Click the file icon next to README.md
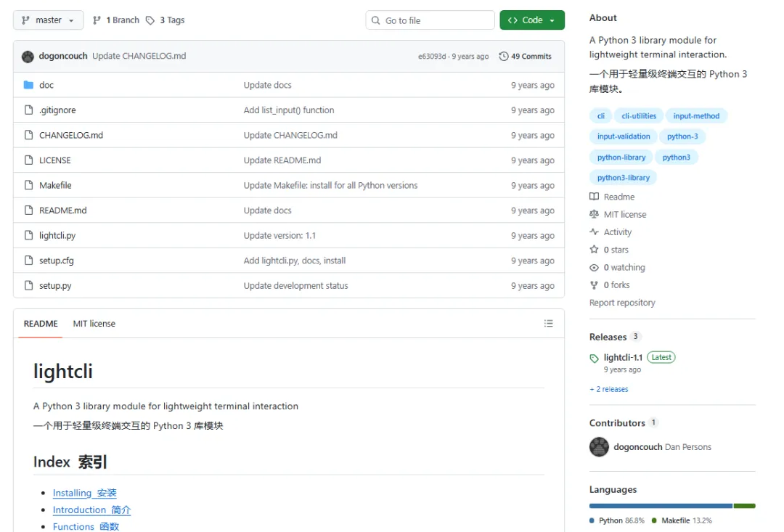Image resolution: width=784 pixels, height=532 pixels. point(28,210)
